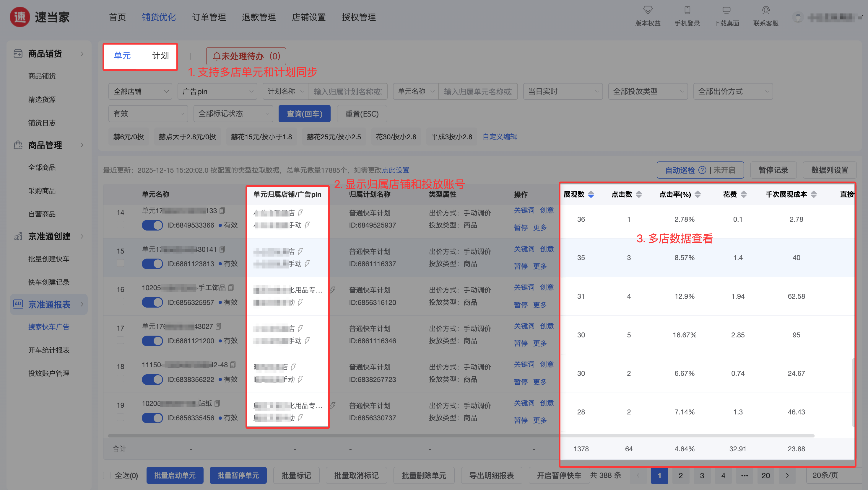868x490 pixels.
Task: Click the 输入归属计划名称 input field
Action: click(x=347, y=92)
